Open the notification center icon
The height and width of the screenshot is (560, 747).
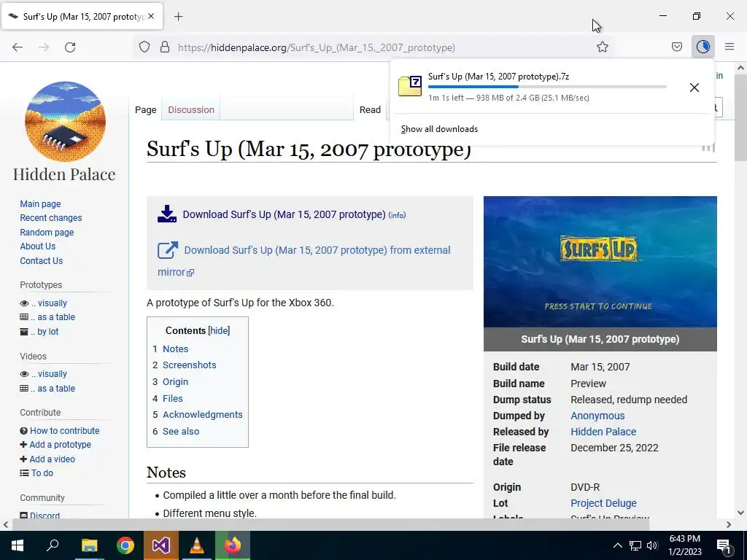[x=724, y=545]
